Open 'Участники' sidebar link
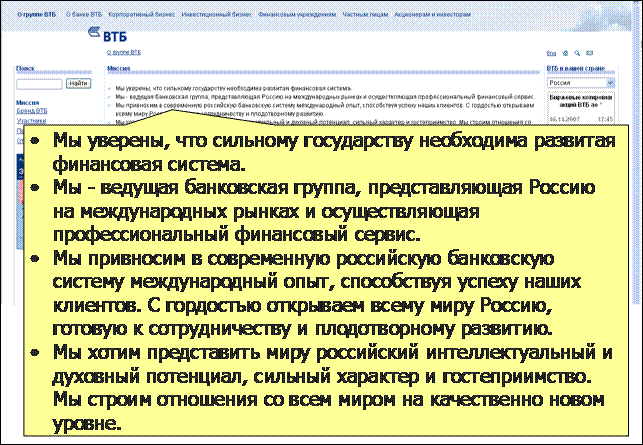The height and width of the screenshot is (445, 643). tap(31, 121)
